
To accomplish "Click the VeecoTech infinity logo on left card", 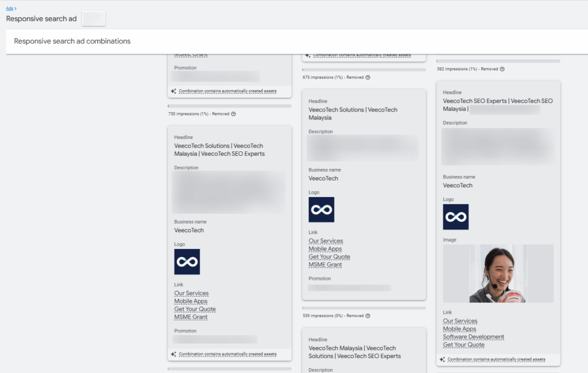I will pyautogui.click(x=186, y=262).
